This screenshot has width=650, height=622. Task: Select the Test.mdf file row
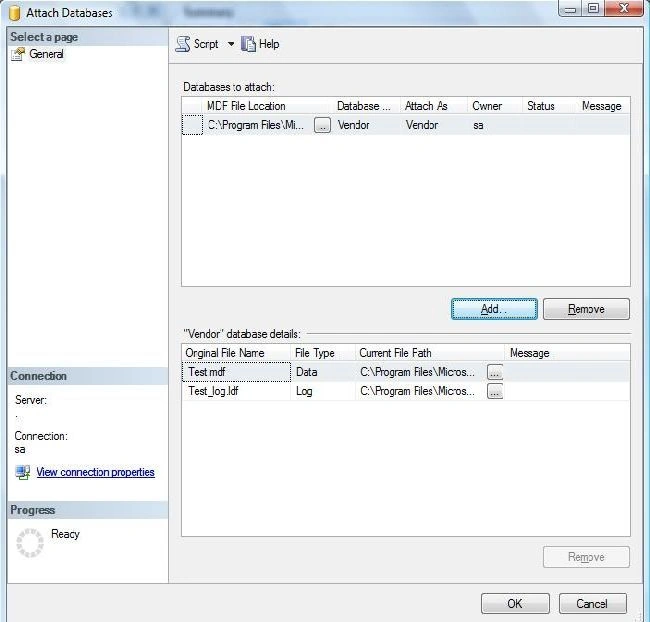pyautogui.click(x=405, y=372)
